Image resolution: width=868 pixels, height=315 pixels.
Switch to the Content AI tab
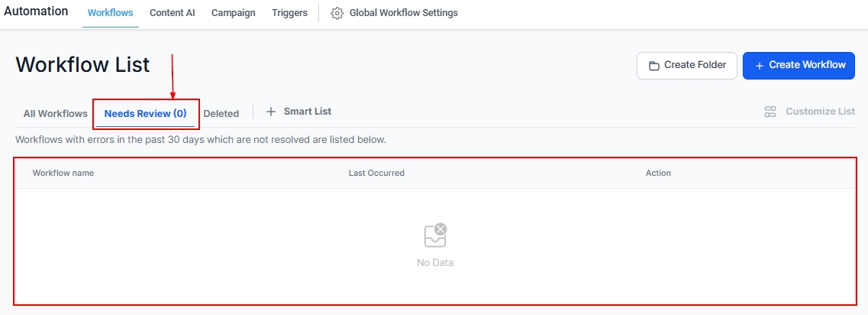172,13
